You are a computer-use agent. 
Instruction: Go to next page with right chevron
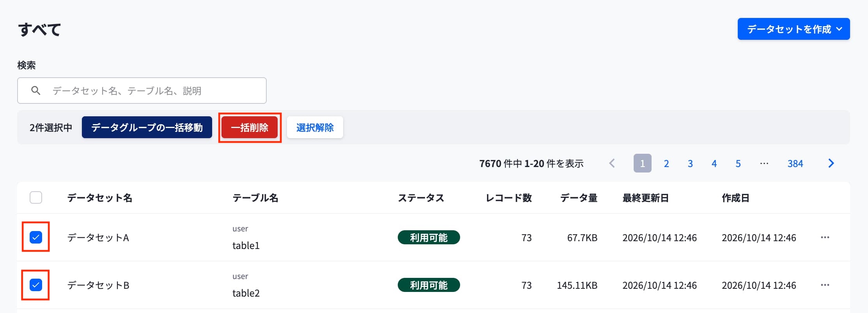pyautogui.click(x=831, y=163)
